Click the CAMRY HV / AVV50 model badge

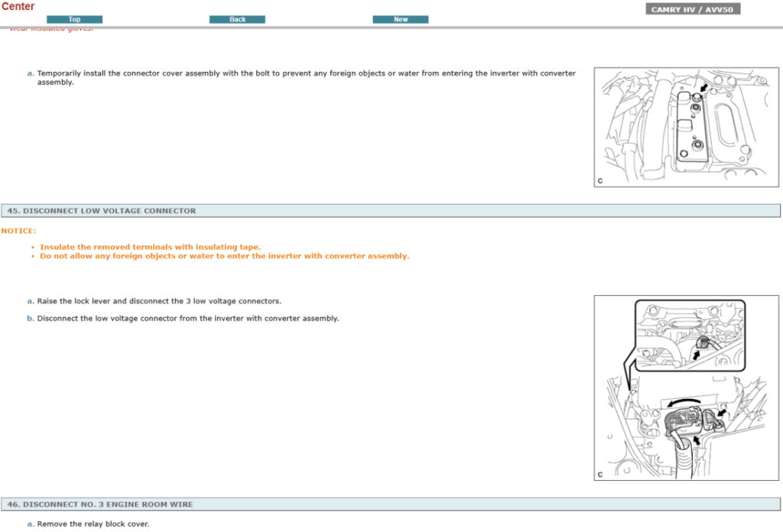[x=694, y=10]
